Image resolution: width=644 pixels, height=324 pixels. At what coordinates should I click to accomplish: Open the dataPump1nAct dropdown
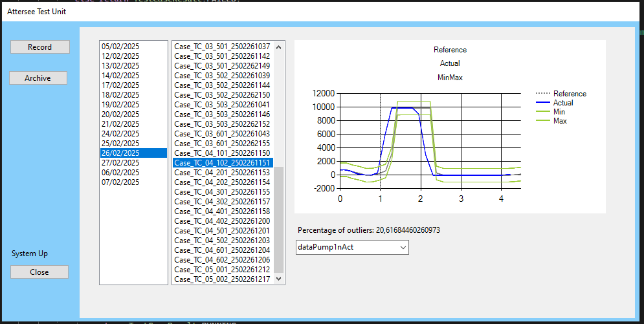(x=352, y=247)
